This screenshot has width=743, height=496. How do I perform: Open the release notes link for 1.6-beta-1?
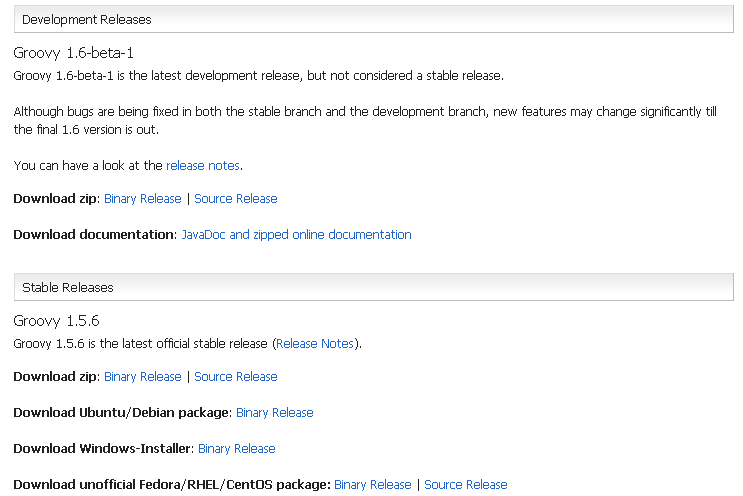pyautogui.click(x=203, y=165)
